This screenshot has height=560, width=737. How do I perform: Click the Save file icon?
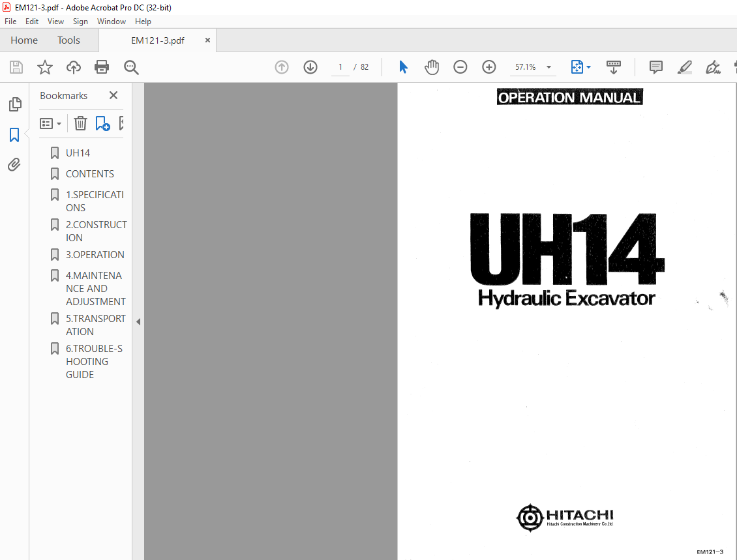pyautogui.click(x=16, y=67)
